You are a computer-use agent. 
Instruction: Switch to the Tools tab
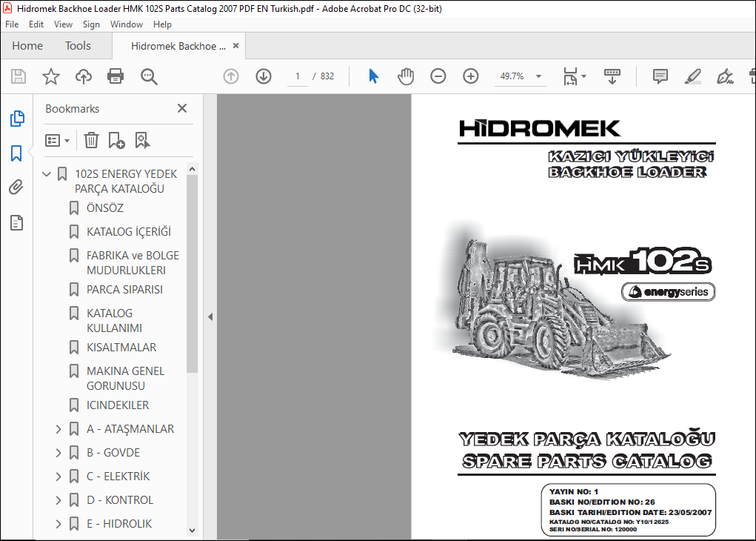point(78,46)
